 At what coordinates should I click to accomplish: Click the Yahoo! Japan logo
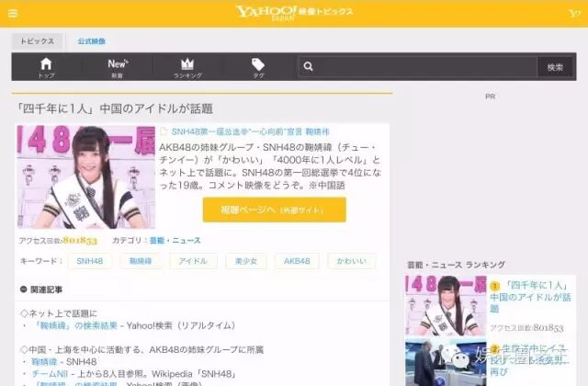click(294, 12)
